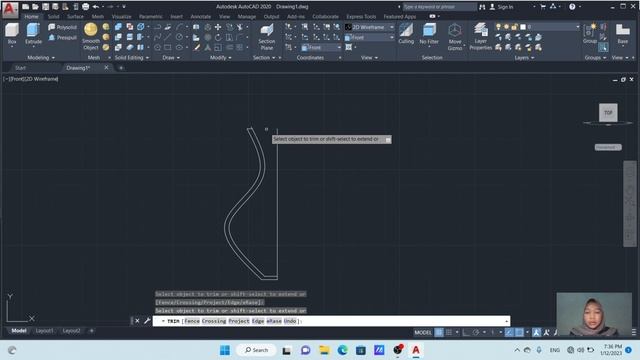Click the Culling selection icon
The width and height of the screenshot is (640, 360).
[x=406, y=33]
